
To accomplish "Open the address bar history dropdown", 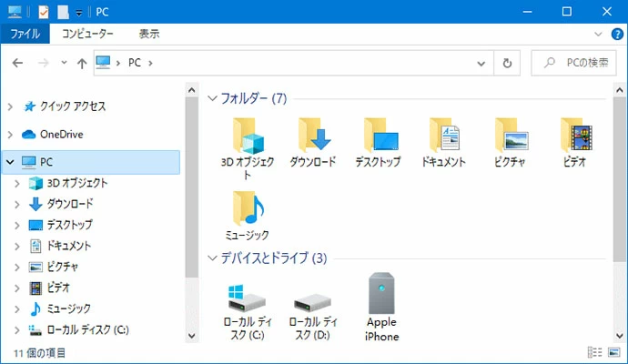I will 483,64.
